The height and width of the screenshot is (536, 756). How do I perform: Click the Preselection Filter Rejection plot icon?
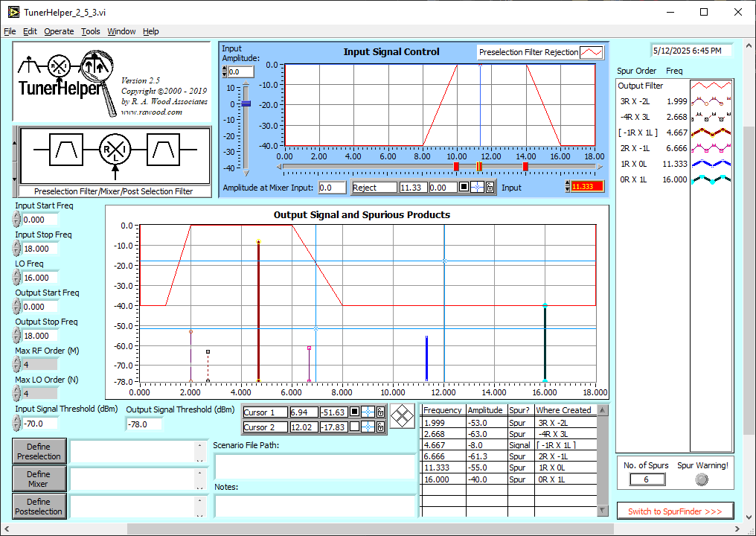592,52
